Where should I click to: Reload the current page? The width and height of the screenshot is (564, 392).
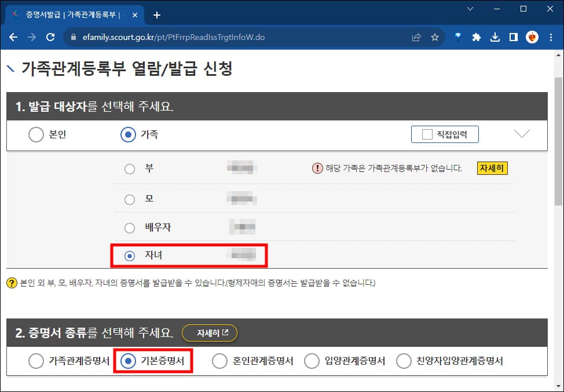click(50, 35)
